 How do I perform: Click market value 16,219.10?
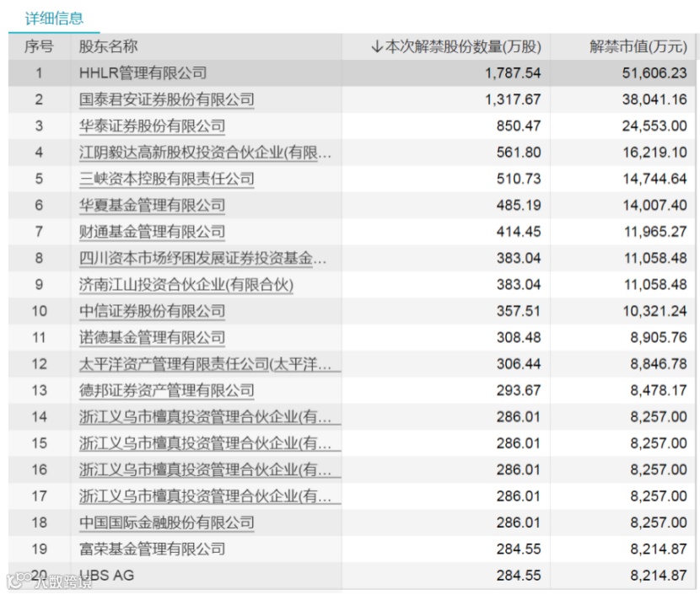(x=655, y=153)
